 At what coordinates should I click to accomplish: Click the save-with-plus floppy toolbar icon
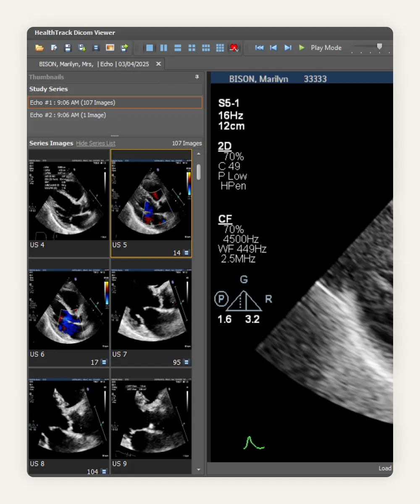(x=82, y=48)
